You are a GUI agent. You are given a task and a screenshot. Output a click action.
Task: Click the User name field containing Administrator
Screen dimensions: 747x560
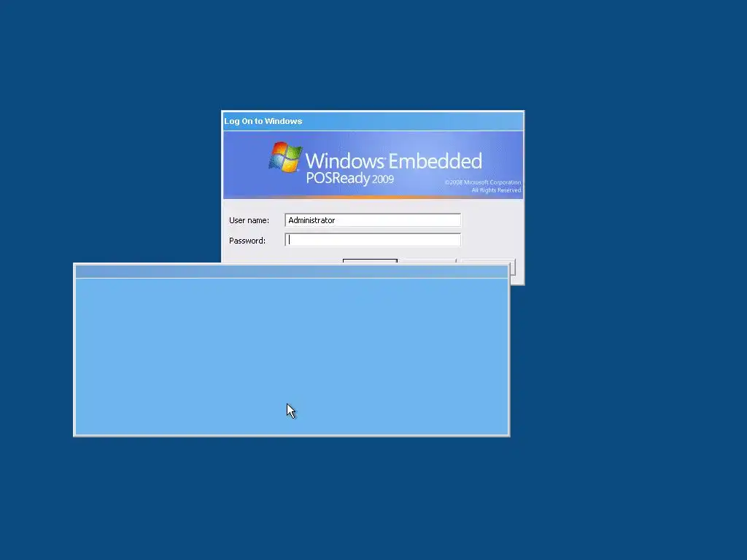pos(373,220)
